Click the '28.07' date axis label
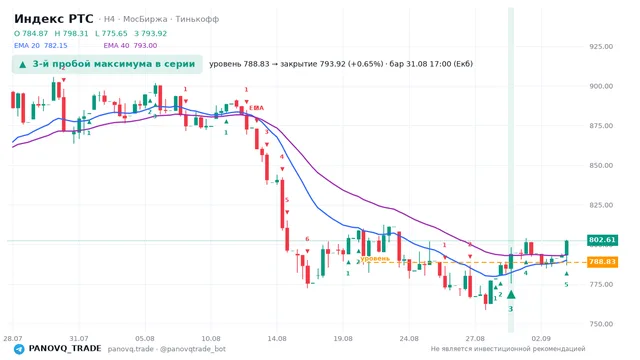 click(x=13, y=338)
